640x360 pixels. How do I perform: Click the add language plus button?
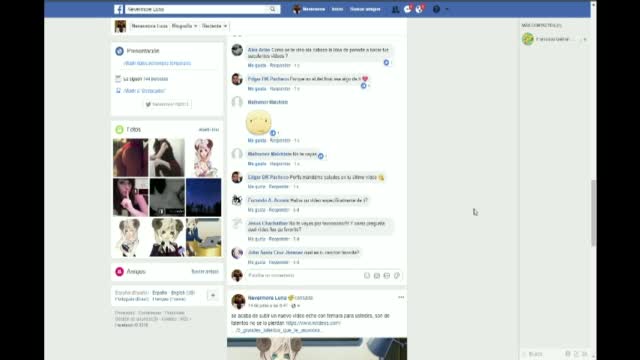pyautogui.click(x=213, y=295)
